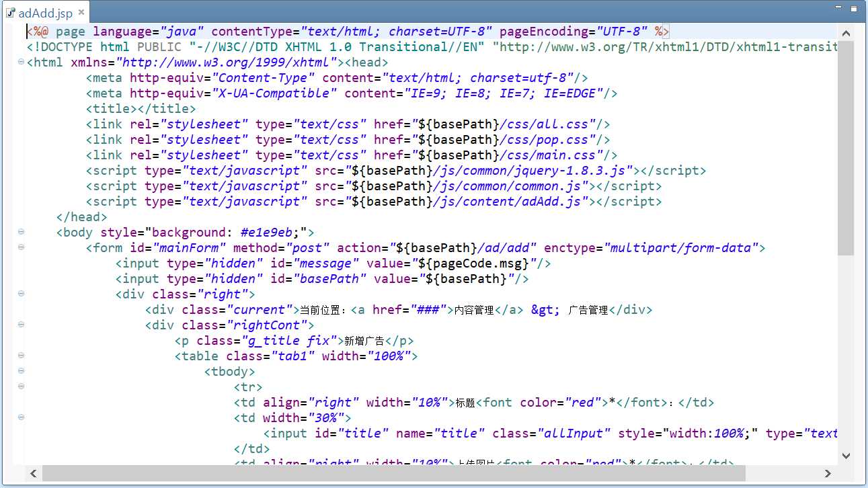Collapse the body style fold marker
The width and height of the screenshot is (868, 488).
tap(21, 232)
